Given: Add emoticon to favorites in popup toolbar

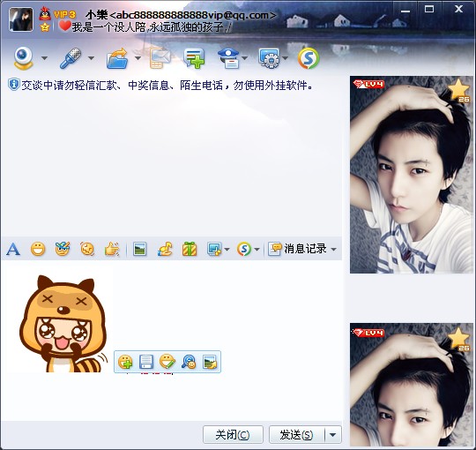Looking at the screenshot, I should (125, 362).
